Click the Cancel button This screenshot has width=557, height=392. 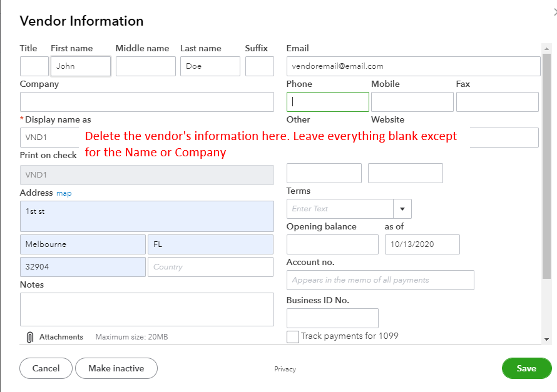point(46,368)
